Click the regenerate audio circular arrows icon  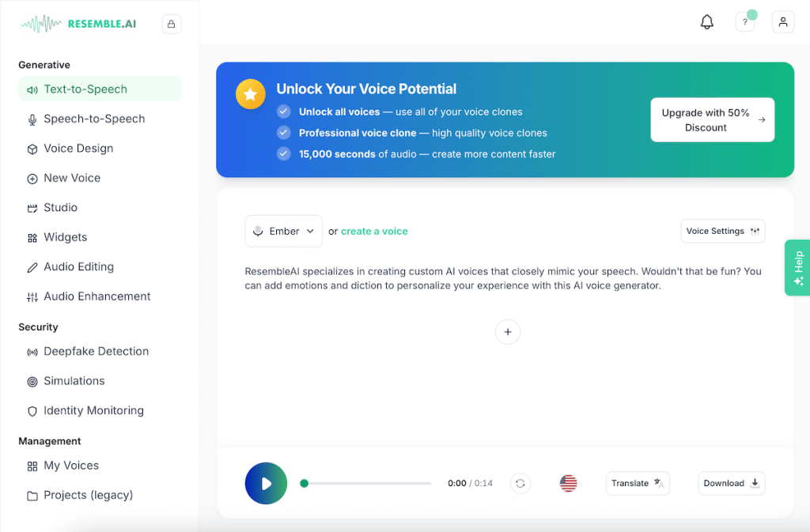[520, 484]
